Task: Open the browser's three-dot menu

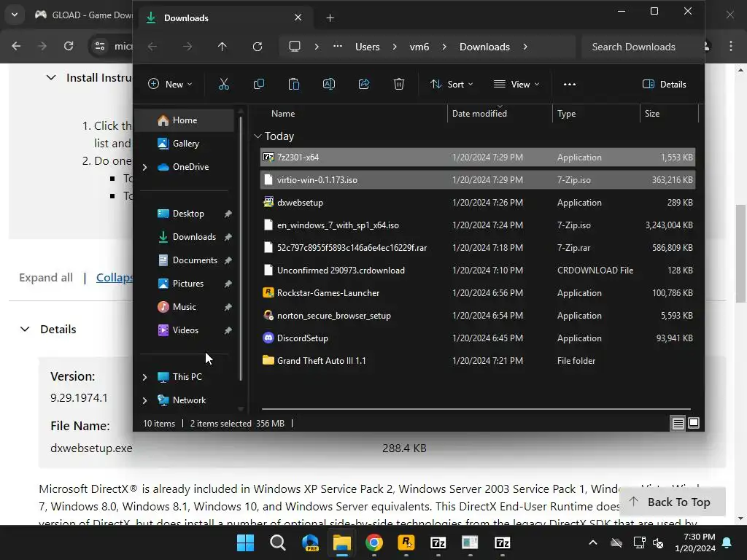Action: coord(731,46)
